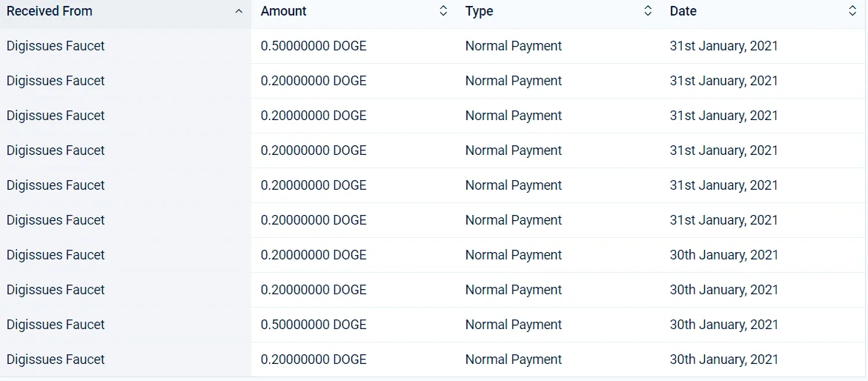Image resolution: width=868 pixels, height=381 pixels.
Task: Click the Type column sort icon
Action: coord(648,11)
